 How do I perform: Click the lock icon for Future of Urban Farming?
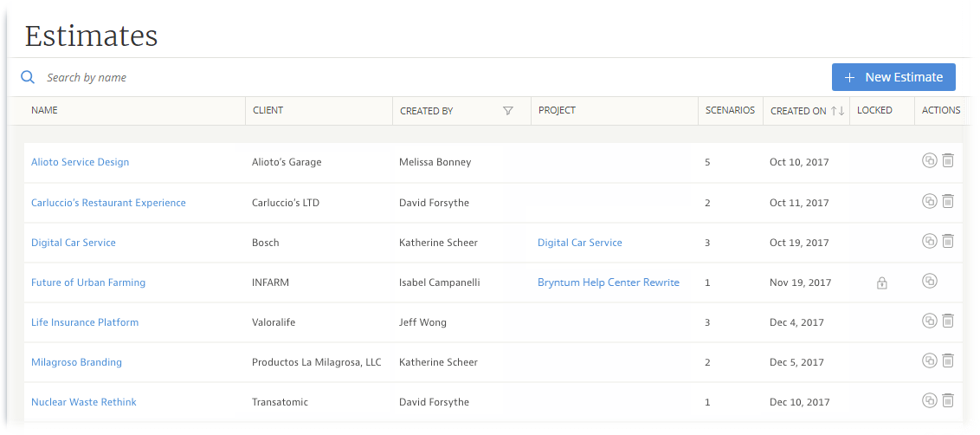(882, 282)
